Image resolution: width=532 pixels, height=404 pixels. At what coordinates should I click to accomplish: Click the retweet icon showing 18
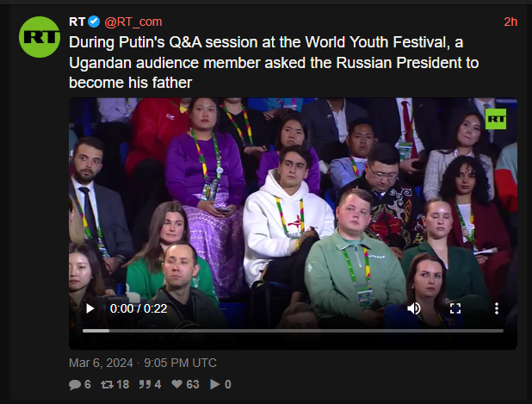[x=115, y=384]
